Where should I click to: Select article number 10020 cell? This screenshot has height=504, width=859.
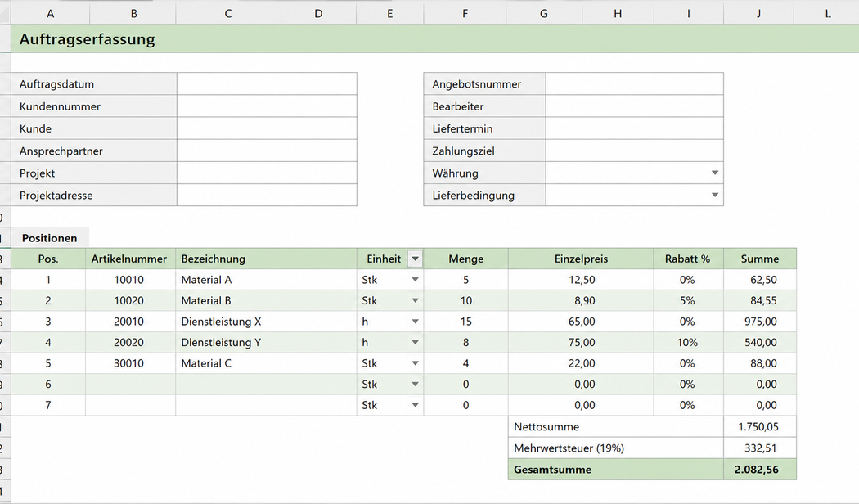pyautogui.click(x=129, y=301)
